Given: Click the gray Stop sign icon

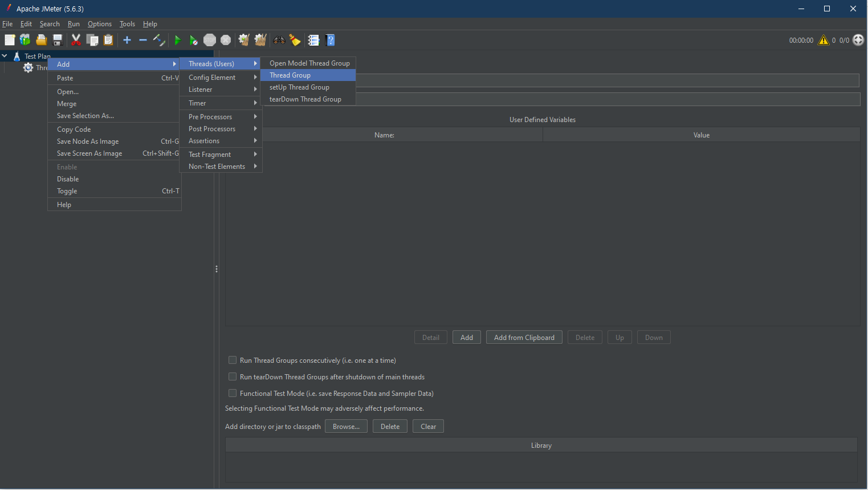Looking at the screenshot, I should click(210, 40).
